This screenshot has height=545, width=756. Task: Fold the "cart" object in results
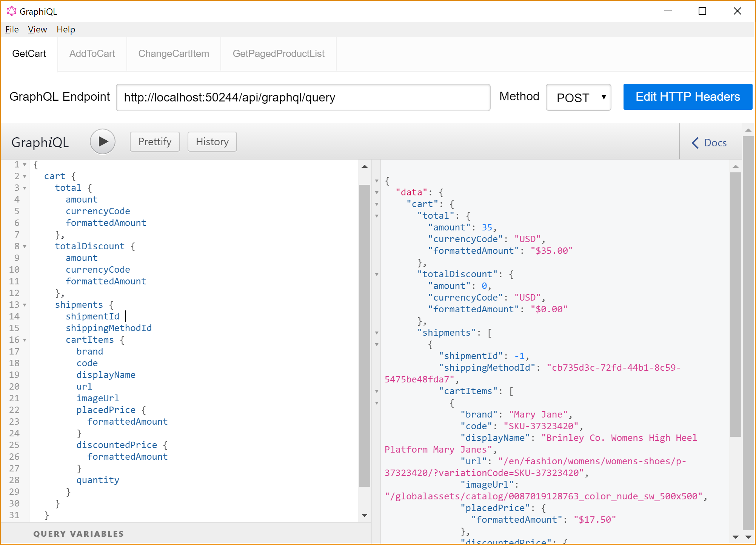(x=377, y=204)
